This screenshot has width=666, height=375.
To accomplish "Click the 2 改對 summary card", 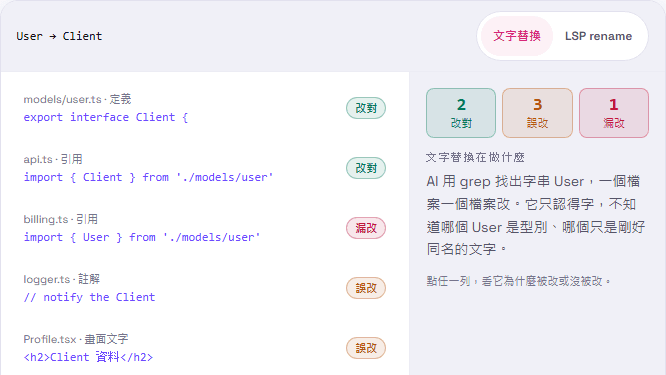I will (x=461, y=113).
